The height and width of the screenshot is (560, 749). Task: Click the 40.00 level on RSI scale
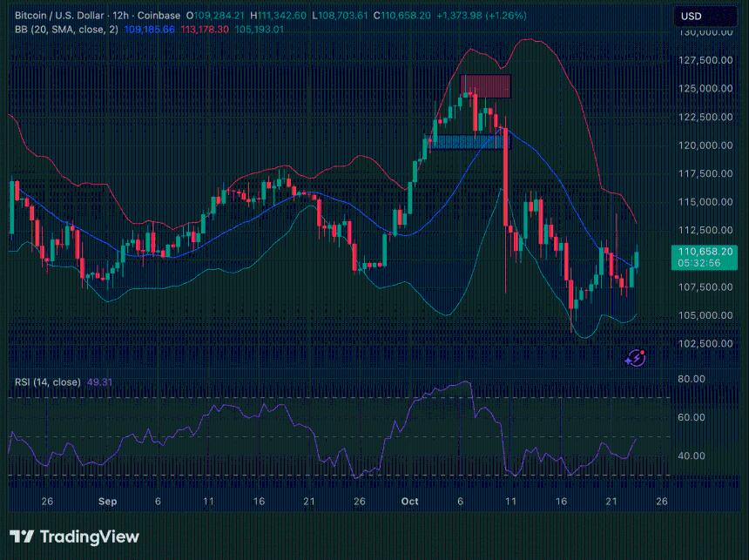(692, 455)
